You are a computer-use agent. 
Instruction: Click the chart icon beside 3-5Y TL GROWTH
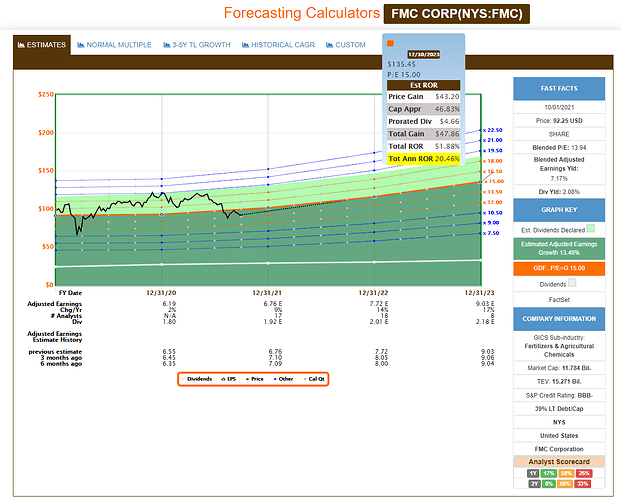(x=167, y=45)
